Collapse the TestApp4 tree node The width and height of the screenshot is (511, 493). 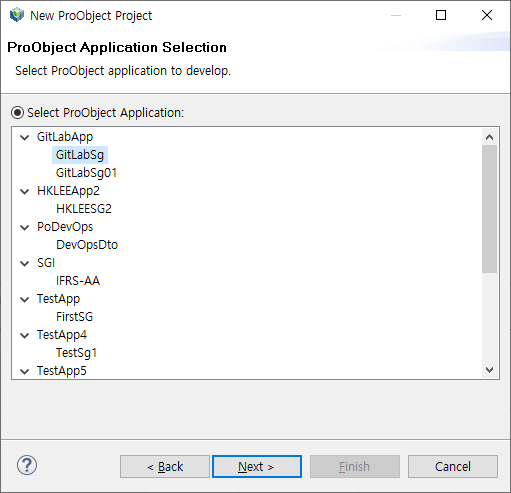coord(25,335)
